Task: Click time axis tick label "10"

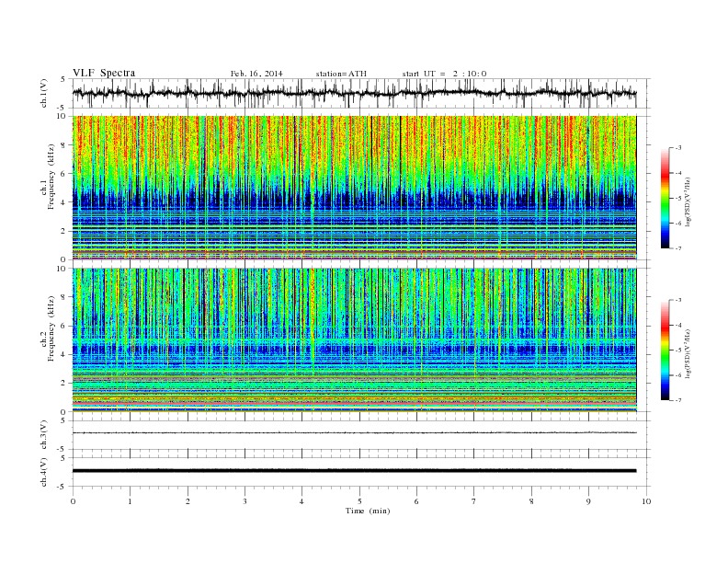Action: (646, 501)
